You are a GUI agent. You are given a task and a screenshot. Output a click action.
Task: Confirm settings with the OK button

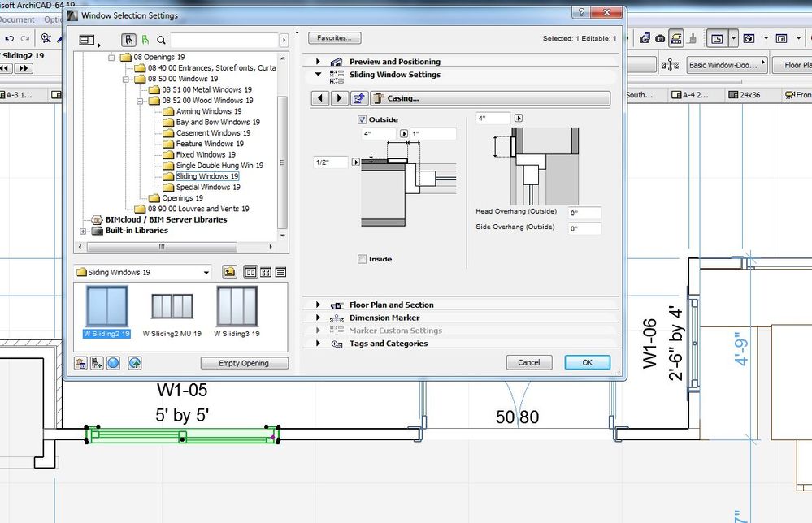587,362
